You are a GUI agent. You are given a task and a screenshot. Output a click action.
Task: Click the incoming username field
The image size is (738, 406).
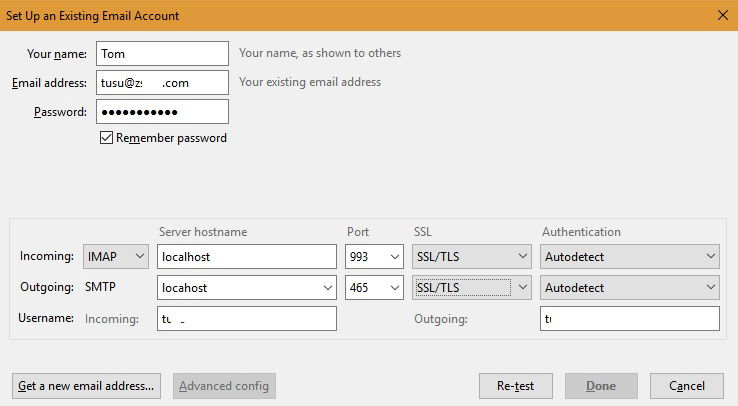247,318
